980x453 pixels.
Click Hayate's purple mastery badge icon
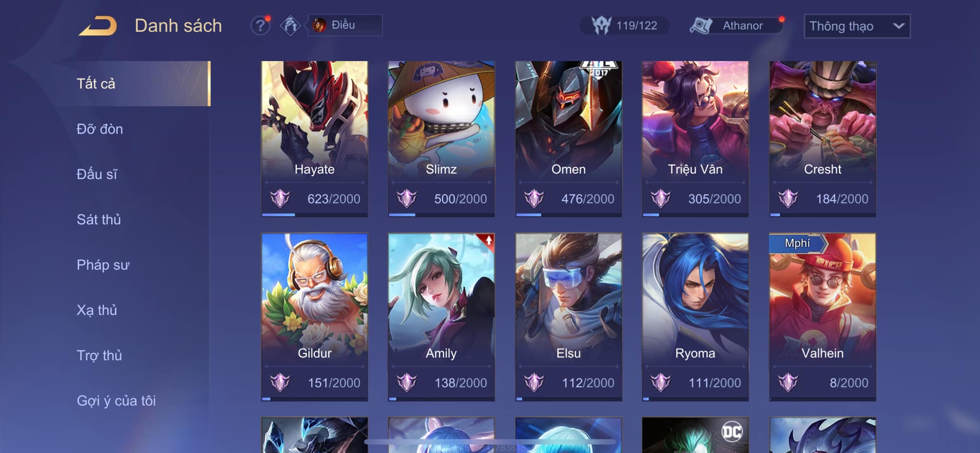280,198
